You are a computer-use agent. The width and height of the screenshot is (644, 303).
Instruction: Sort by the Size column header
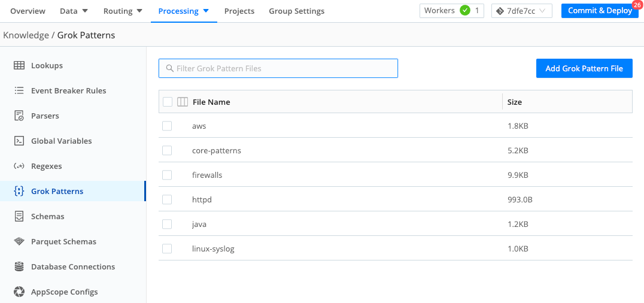515,102
